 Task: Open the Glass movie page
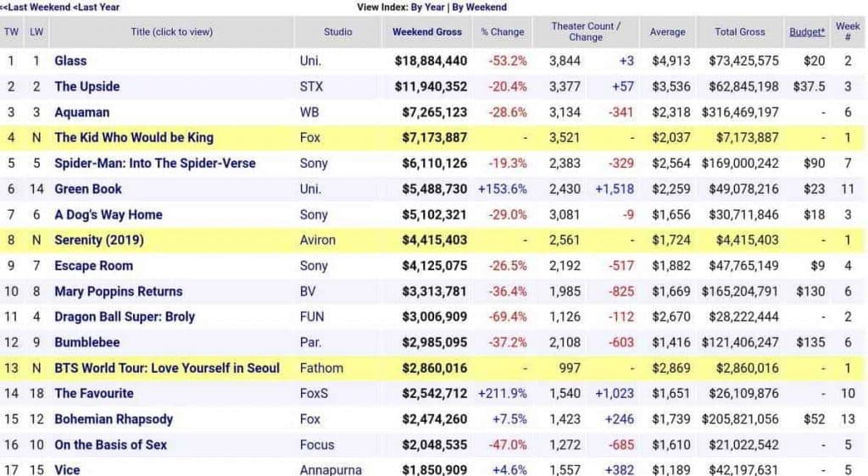tap(70, 61)
